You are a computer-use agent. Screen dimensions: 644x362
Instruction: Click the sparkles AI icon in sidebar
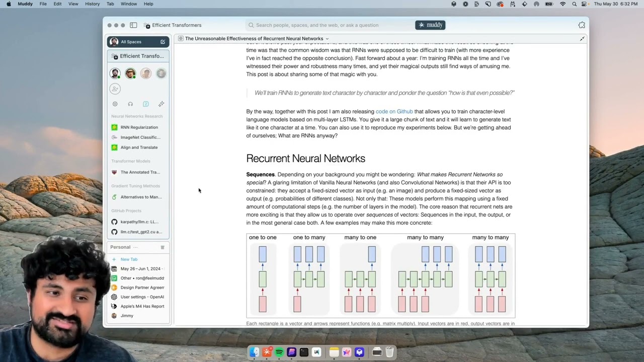coord(161,104)
